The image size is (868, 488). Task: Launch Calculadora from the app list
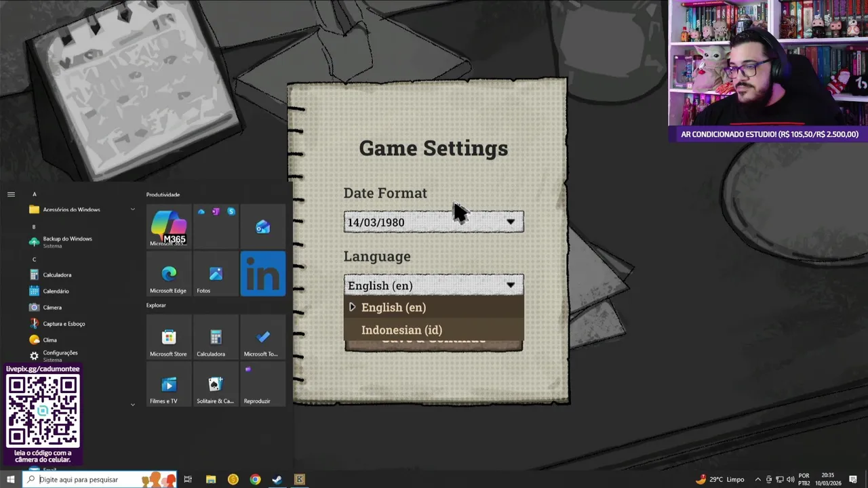point(81,274)
